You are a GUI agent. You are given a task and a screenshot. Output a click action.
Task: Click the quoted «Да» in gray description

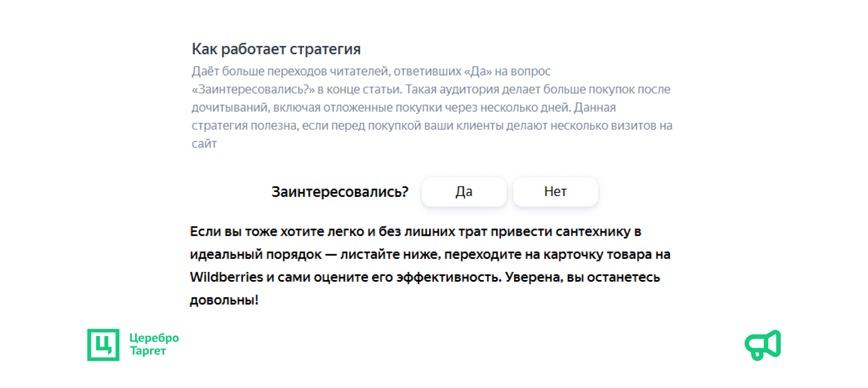478,71
